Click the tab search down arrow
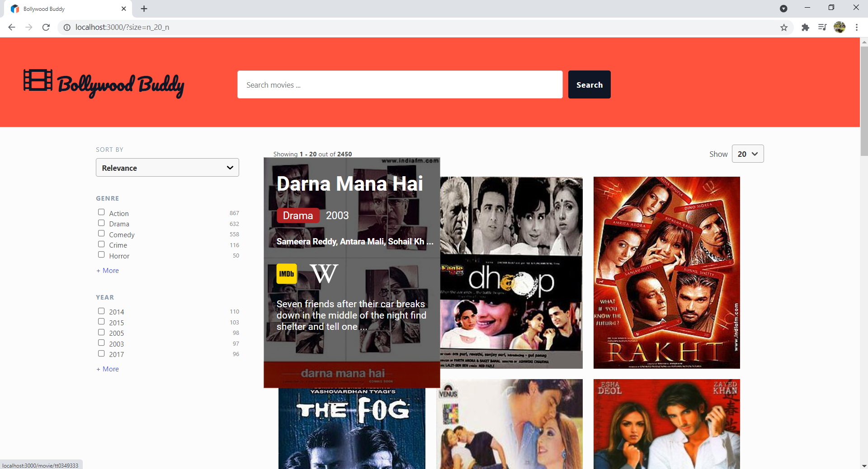Screen dimensions: 868x469 pos(784,9)
